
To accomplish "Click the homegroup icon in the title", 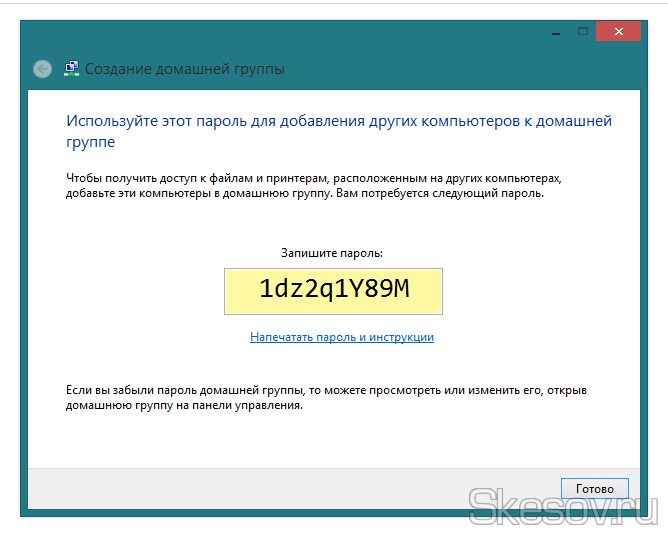I will click(x=71, y=69).
